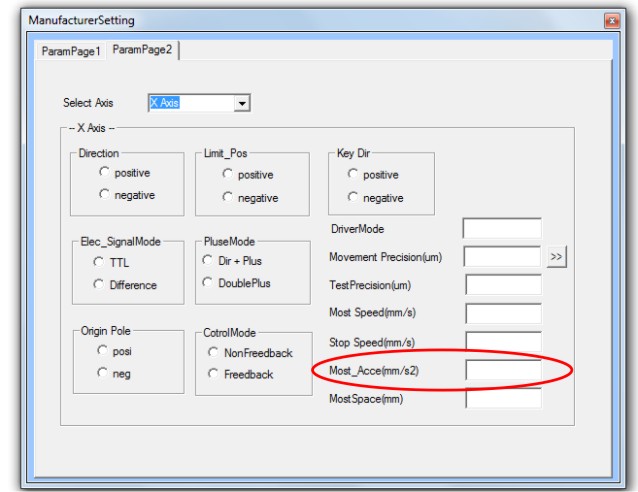This screenshot has width=638, height=492.
Task: Focus the MostSpace(mm) text box
Action: click(x=502, y=399)
